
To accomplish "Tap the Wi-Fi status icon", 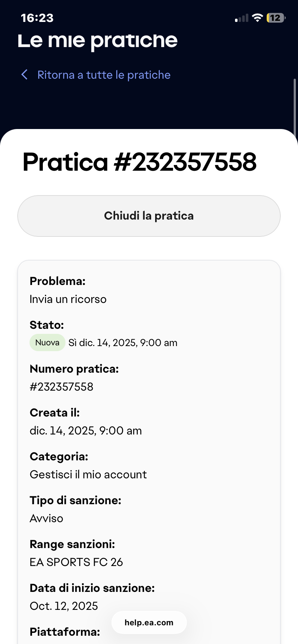I will [x=257, y=18].
